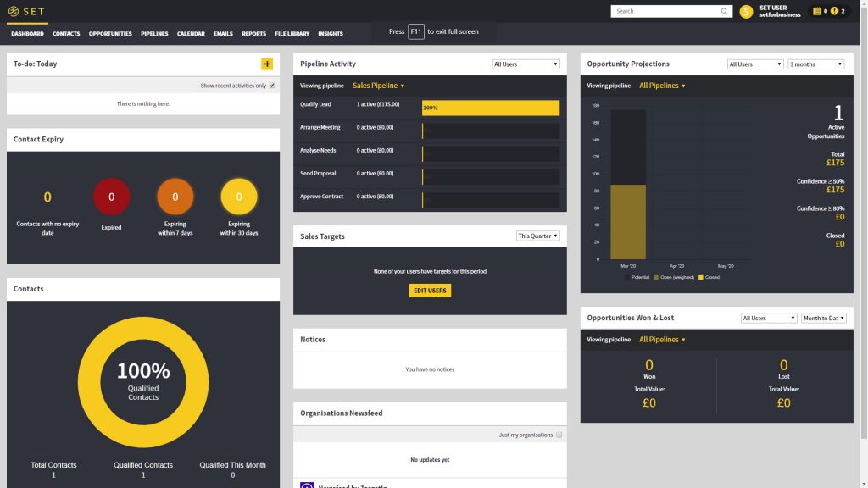Image resolution: width=868 pixels, height=488 pixels.
Task: Click the Arrange Meeting stage label
Action: (x=320, y=127)
